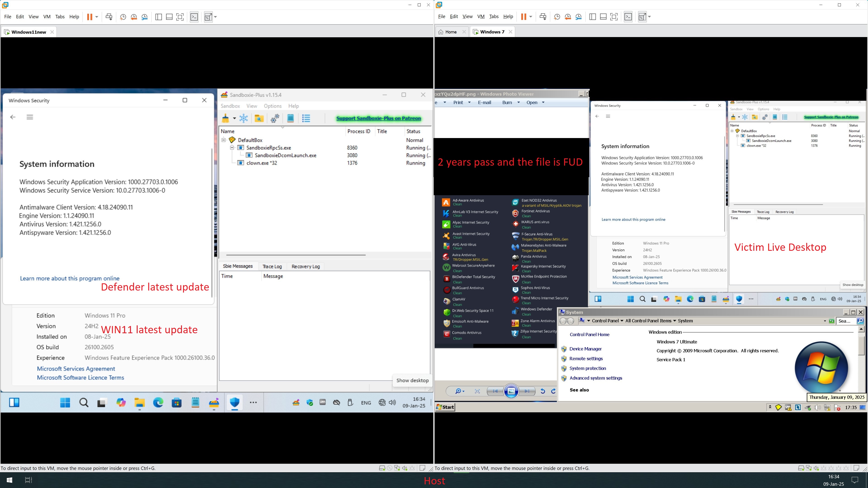Open VM menu in left VMware window

tap(47, 17)
